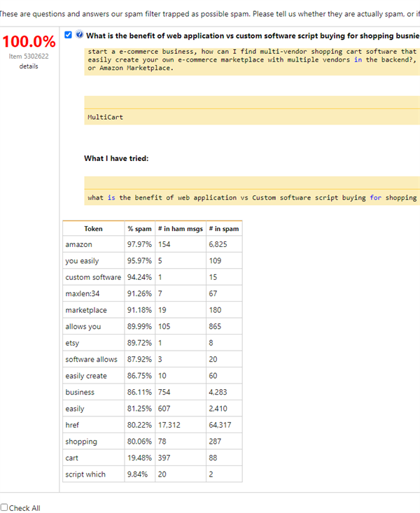
Task: Select the maxlen:34 token cell
Action: (94, 293)
